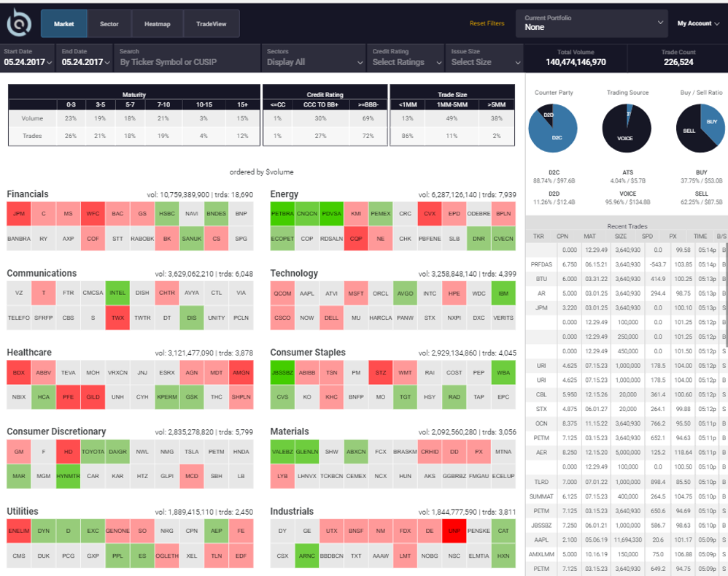Open the Financials sector heading

tap(28, 194)
